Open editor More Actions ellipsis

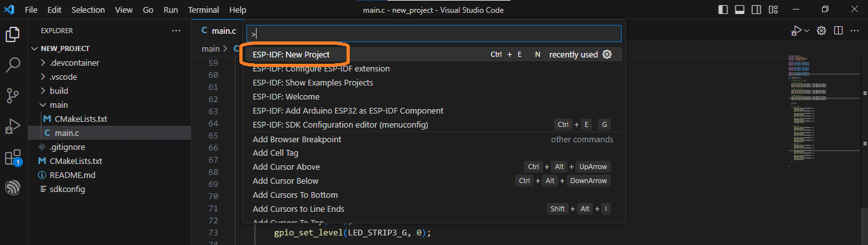[x=855, y=31]
